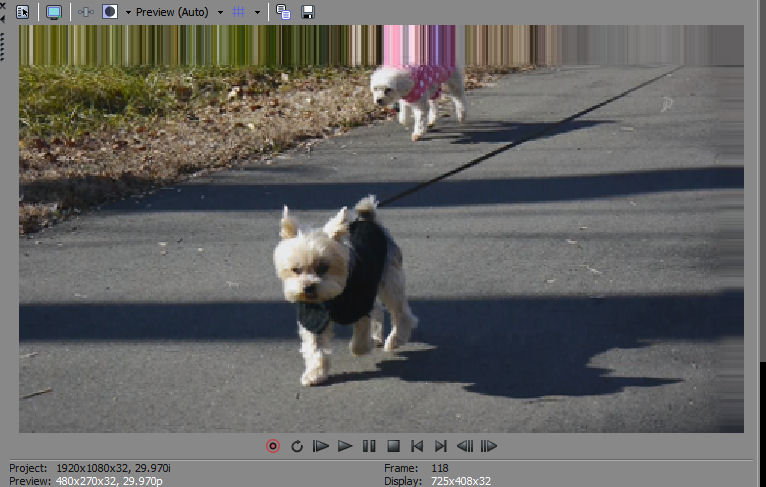Go to end of project

coord(441,446)
